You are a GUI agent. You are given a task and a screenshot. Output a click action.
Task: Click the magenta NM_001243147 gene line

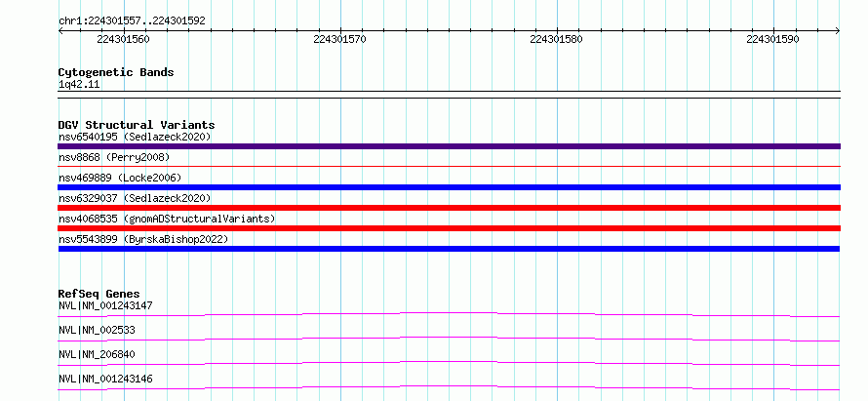449,314
